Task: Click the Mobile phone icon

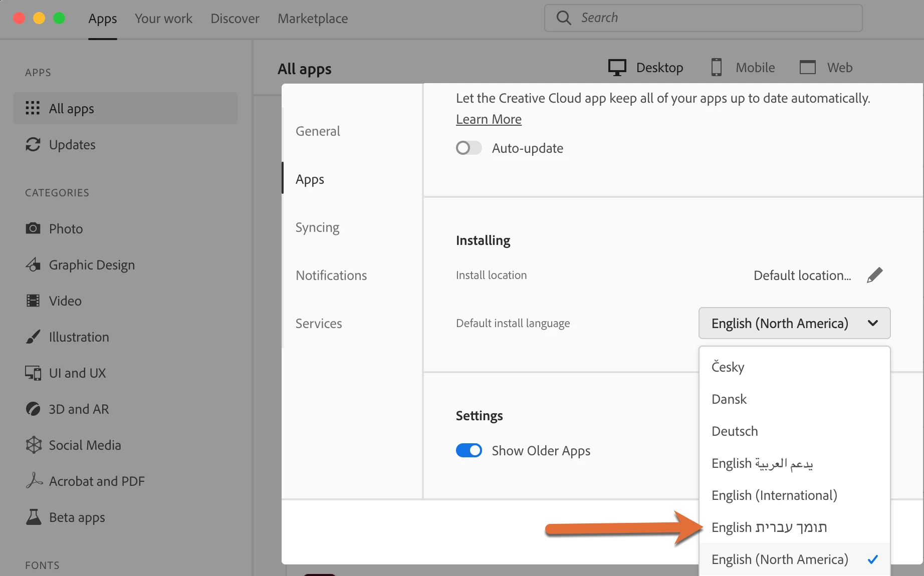Action: (717, 67)
